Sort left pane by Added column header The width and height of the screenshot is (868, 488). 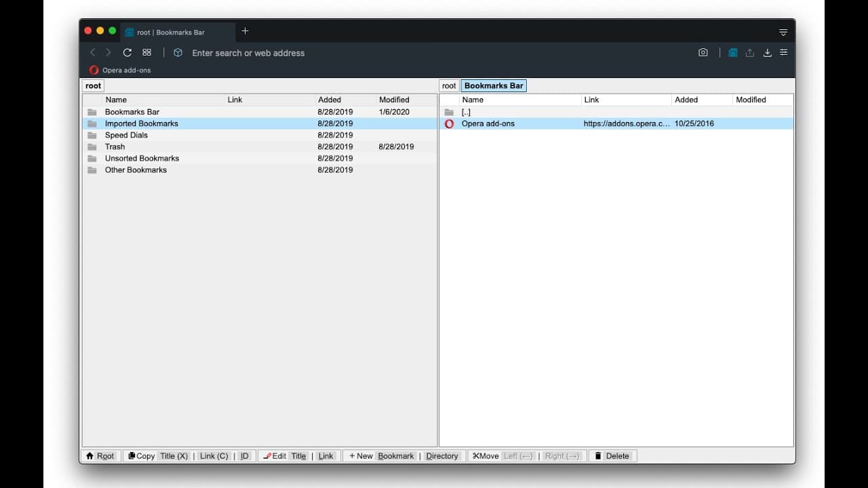(x=346, y=100)
